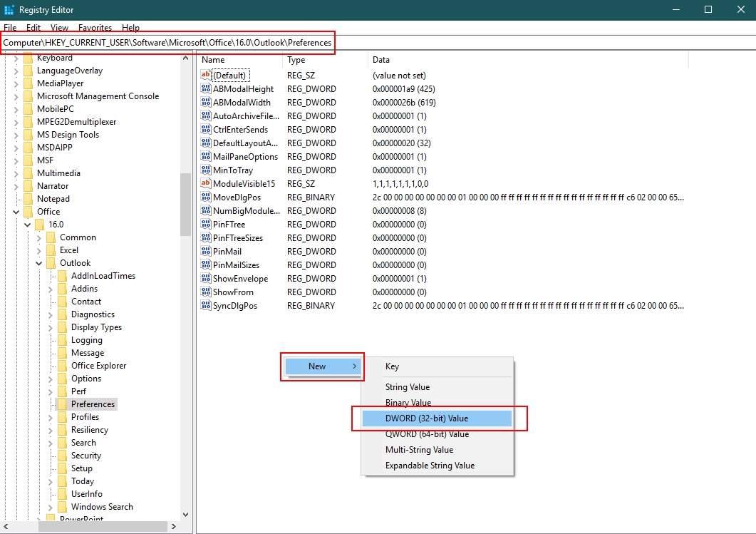
Task: Click the Outlook folder icon in tree
Action: click(51, 263)
